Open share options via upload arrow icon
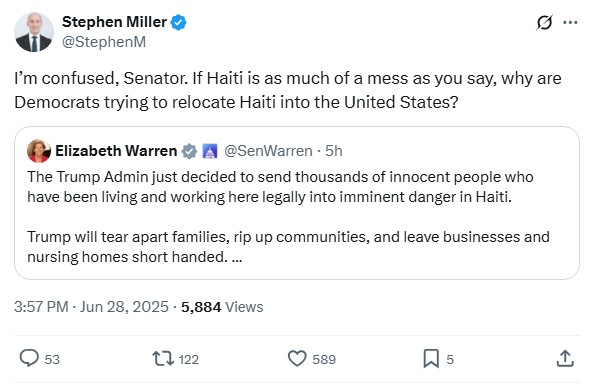Image resolution: width=591 pixels, height=387 pixels. (x=565, y=358)
